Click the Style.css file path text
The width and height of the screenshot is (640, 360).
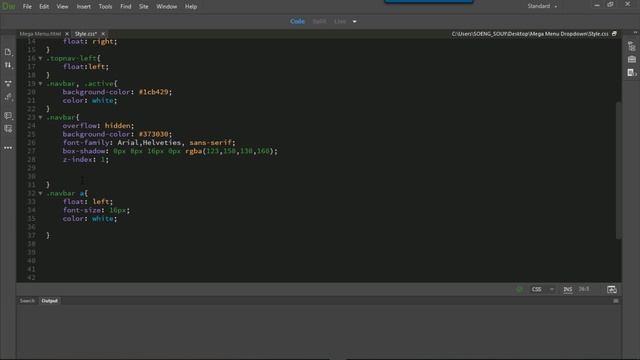coord(530,34)
